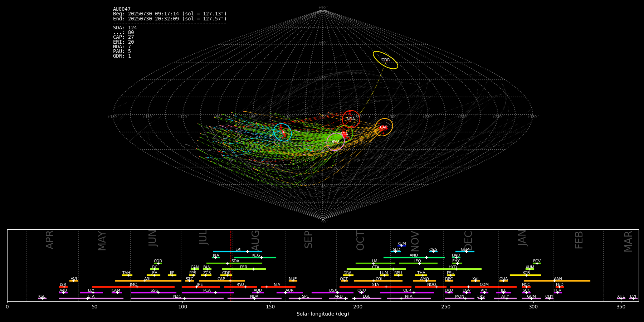Click the NUE shower label in timeline
Viewport: 644px width, 322px height.
pyautogui.click(x=293, y=279)
